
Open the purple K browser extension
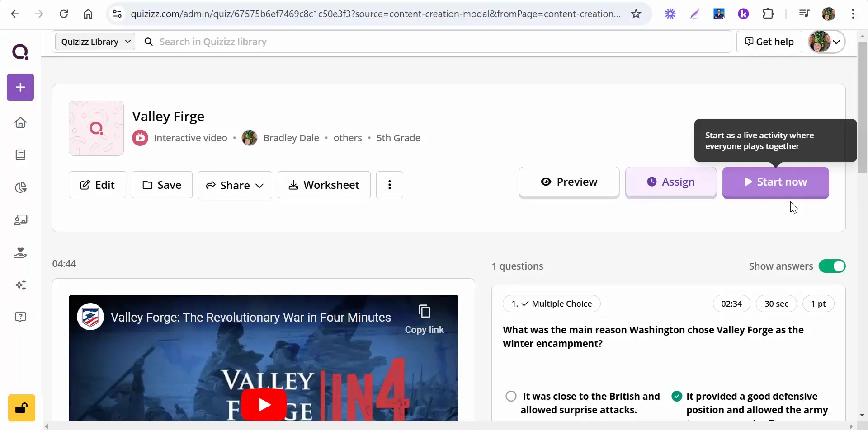tap(743, 14)
